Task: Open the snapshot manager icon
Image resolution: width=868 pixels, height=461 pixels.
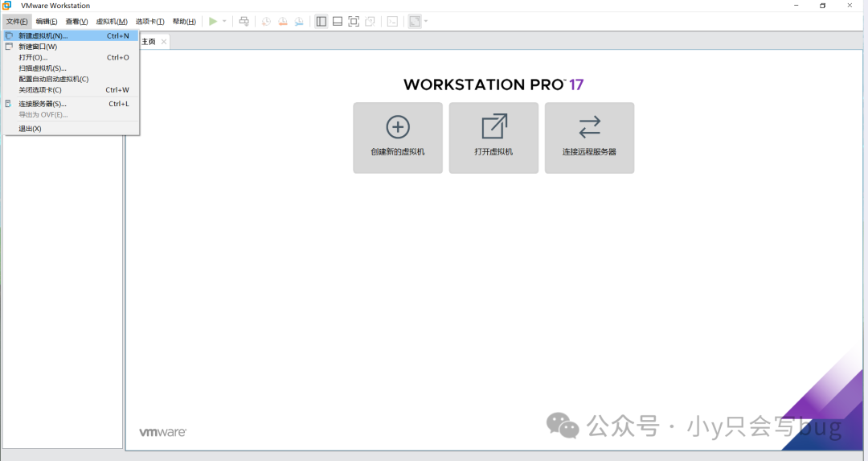Action: click(x=299, y=22)
